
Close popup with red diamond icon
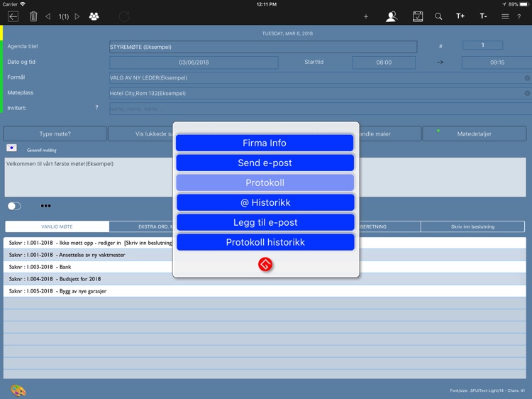(x=265, y=265)
